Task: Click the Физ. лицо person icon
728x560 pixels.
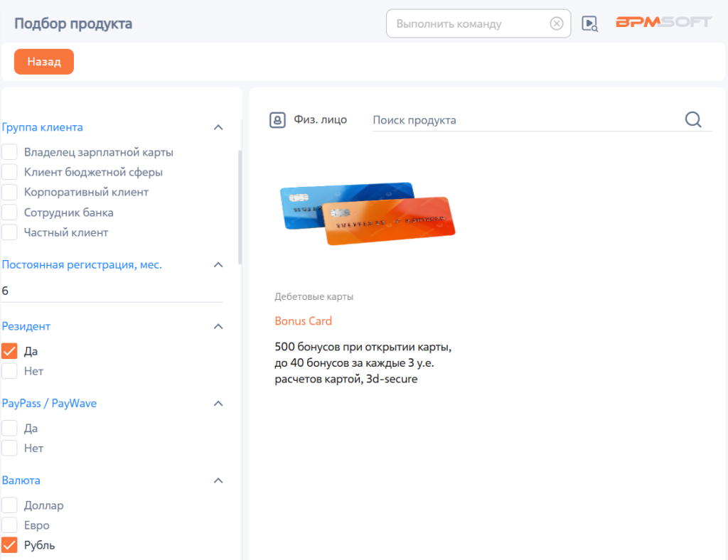Action: (x=277, y=119)
